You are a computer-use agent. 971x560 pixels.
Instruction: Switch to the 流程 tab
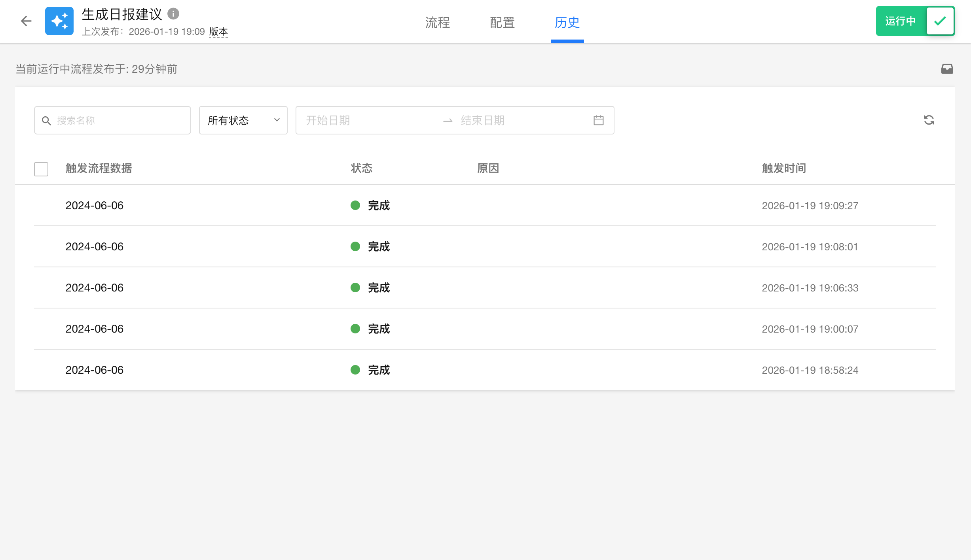click(437, 23)
